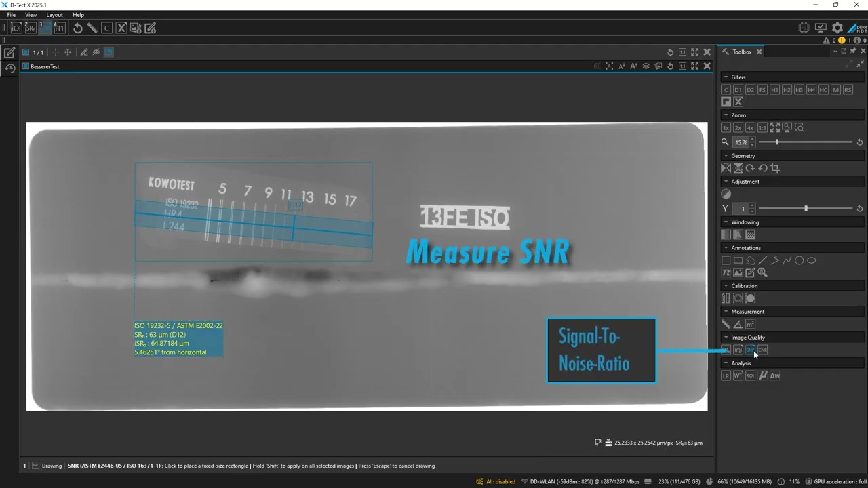The image size is (868, 488).
Task: Apply the M filter
Action: [835, 89]
